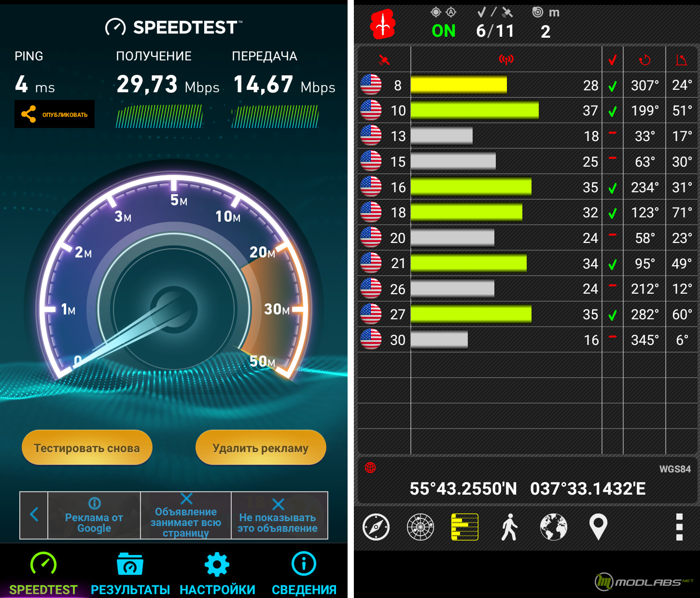Tap the download result 29,73 Mbps

pos(168,85)
